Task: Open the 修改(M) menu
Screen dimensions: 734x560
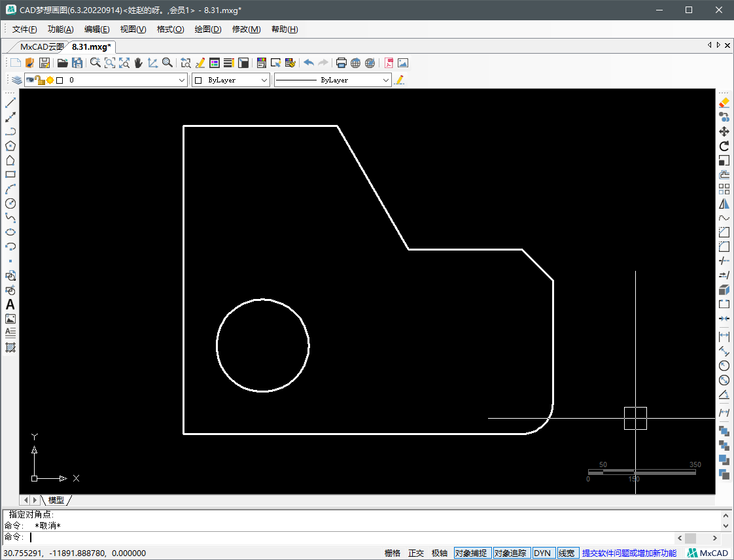Action: (x=246, y=29)
